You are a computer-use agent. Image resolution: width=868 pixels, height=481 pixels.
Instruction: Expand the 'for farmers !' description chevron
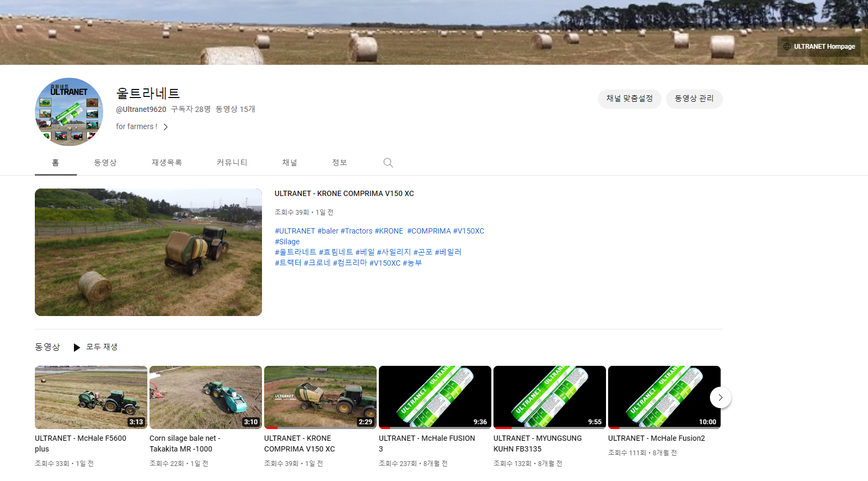click(x=166, y=127)
